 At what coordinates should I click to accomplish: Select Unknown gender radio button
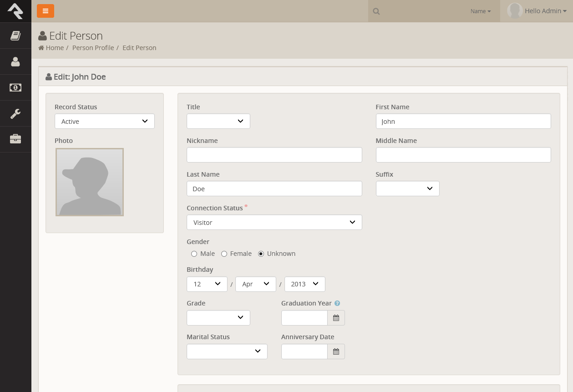point(261,254)
